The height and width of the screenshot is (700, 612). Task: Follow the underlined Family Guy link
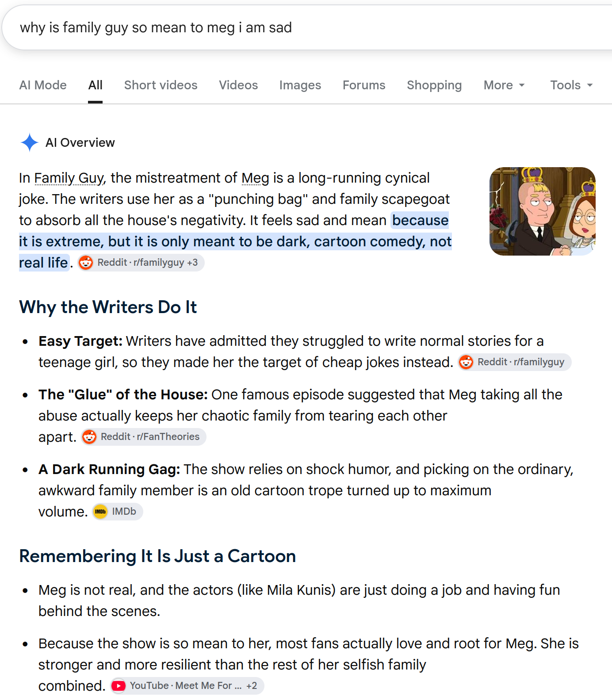[x=69, y=178]
